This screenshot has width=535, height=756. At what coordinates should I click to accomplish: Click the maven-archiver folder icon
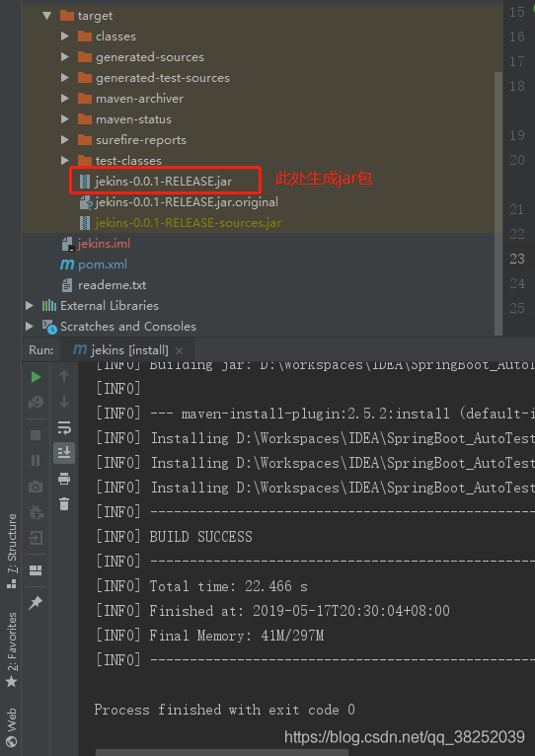pyautogui.click(x=85, y=99)
